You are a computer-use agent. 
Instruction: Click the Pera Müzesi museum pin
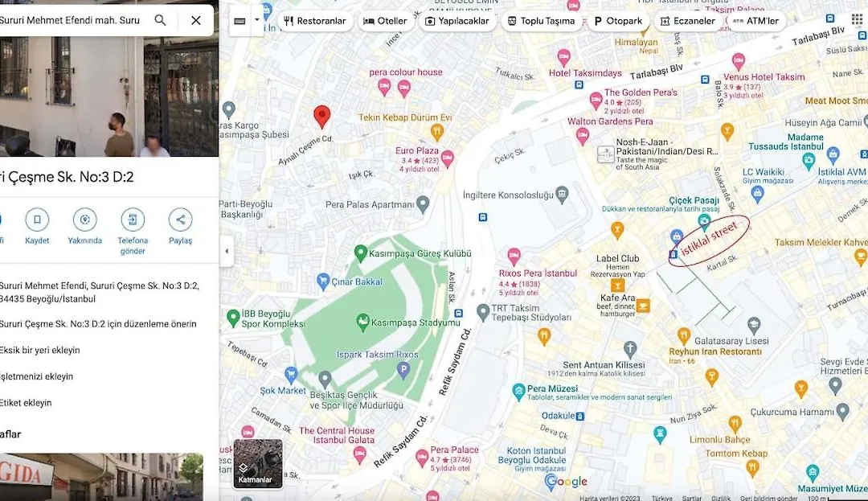518,392
